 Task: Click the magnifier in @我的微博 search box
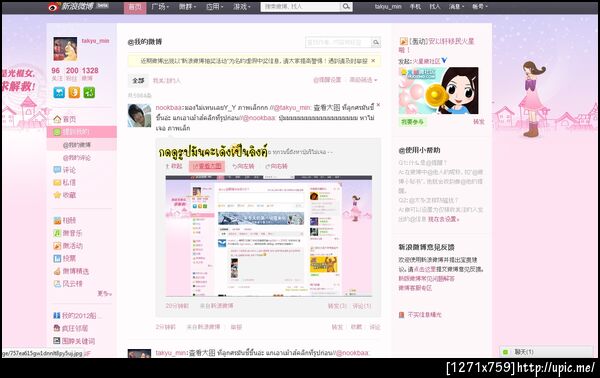pyautogui.click(x=376, y=42)
